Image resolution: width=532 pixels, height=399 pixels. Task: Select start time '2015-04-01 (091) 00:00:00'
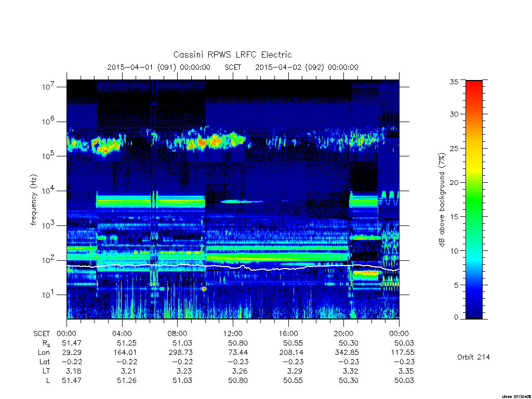(x=159, y=67)
